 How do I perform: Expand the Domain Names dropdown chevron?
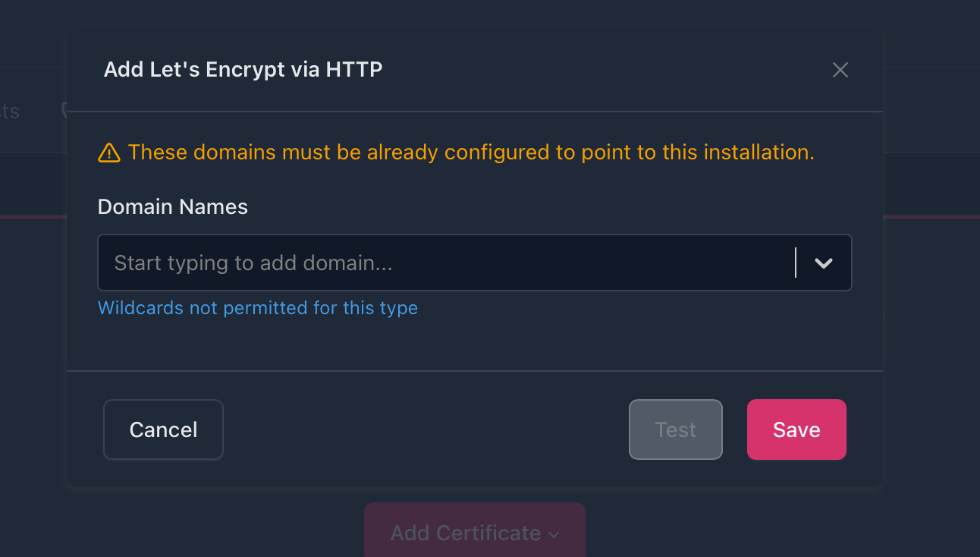(823, 263)
